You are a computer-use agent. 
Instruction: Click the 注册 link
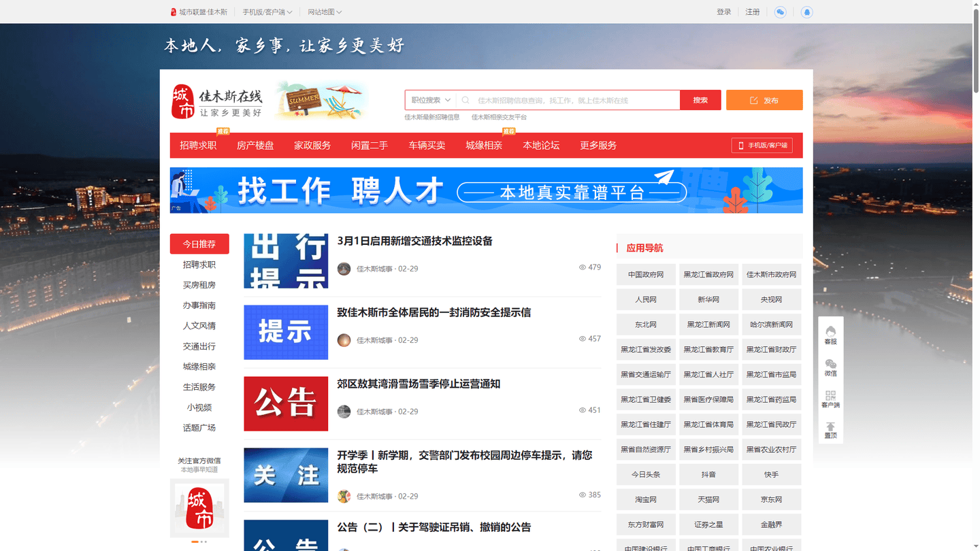753,12
